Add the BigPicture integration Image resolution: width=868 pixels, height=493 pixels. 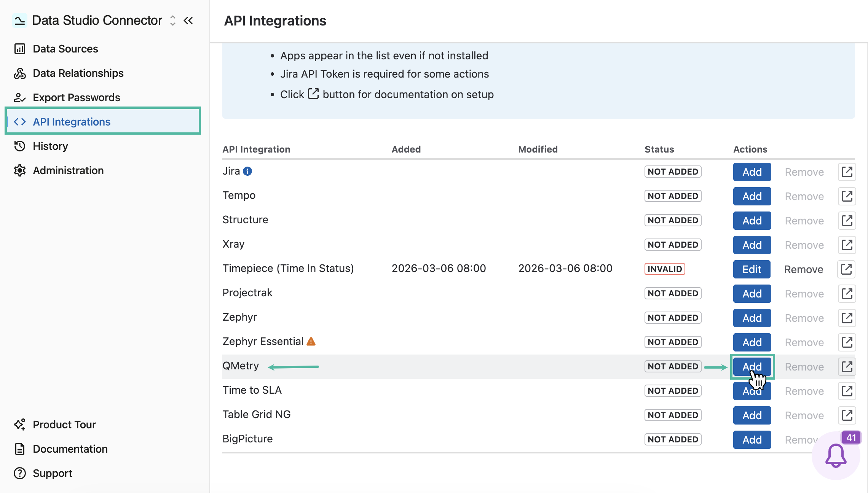point(752,440)
